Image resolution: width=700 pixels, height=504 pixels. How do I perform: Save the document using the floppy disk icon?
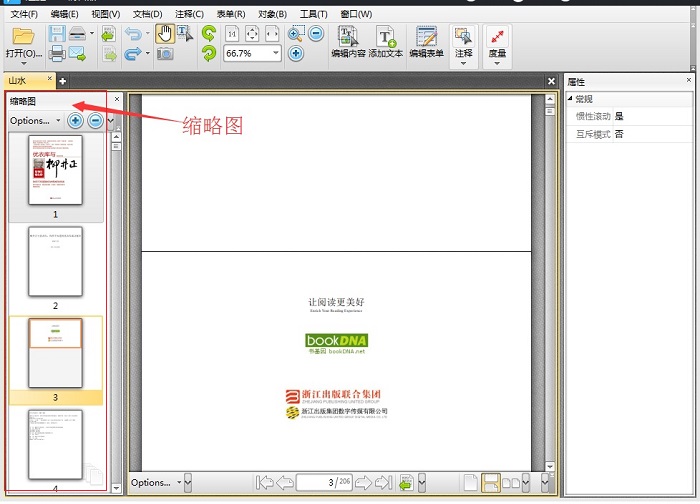tap(57, 34)
